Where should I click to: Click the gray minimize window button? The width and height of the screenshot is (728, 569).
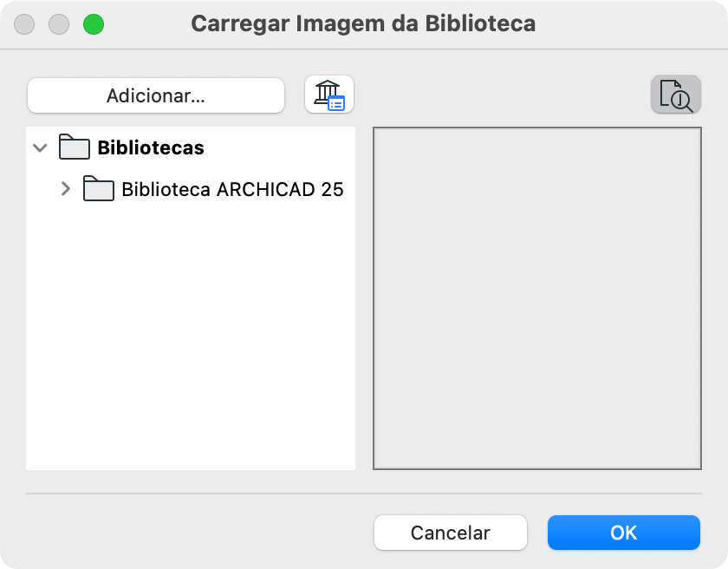pos(59,24)
